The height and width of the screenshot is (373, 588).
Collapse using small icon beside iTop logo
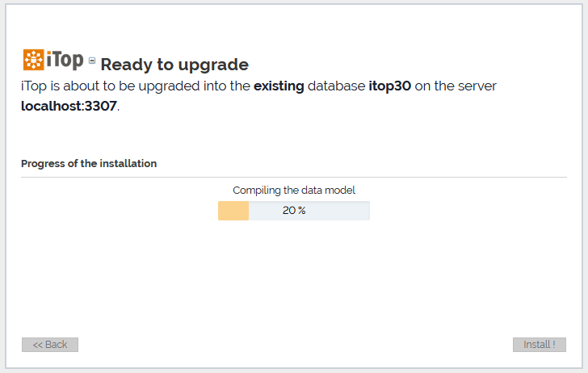click(x=92, y=61)
